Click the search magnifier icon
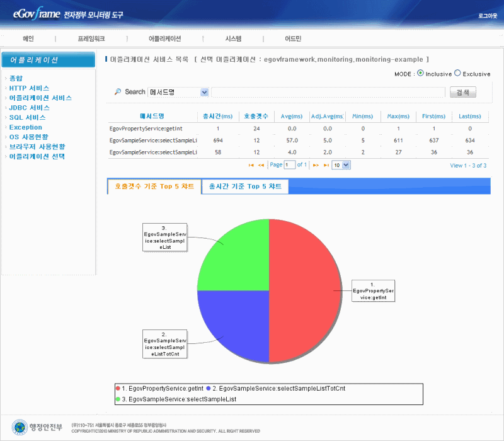Screen dimensions: 504x441 (x=118, y=92)
